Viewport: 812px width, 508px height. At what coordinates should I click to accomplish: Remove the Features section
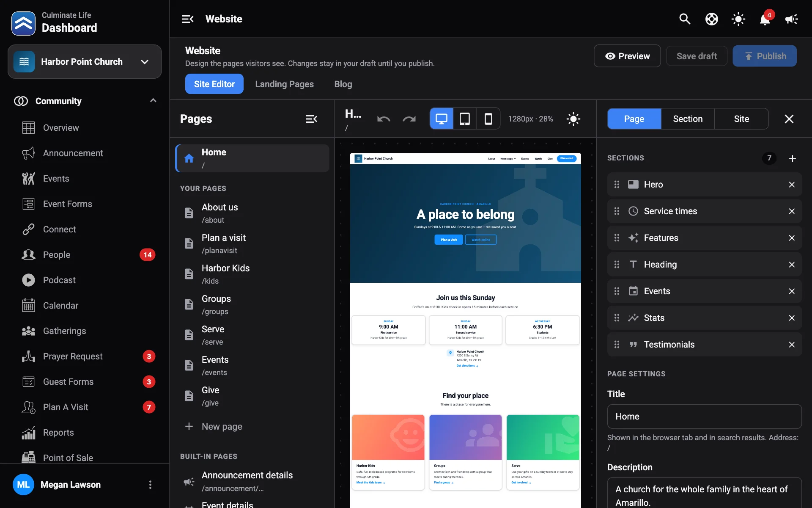coord(792,238)
